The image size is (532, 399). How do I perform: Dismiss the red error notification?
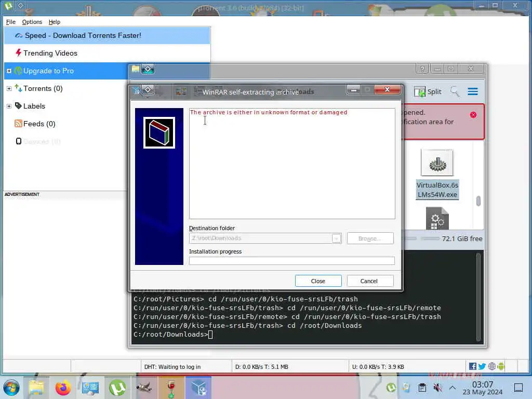(473, 115)
